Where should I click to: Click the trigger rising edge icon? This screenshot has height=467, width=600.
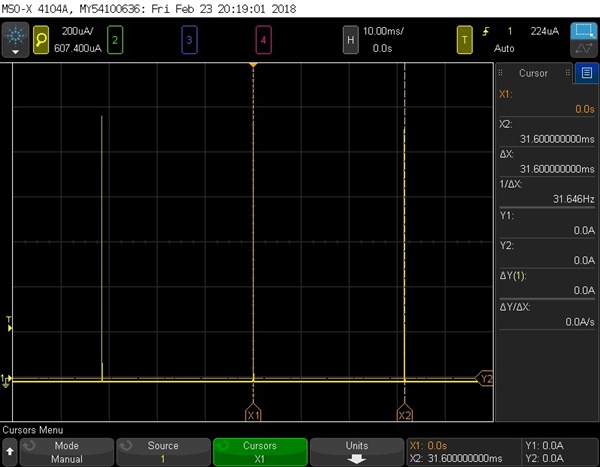[x=486, y=31]
